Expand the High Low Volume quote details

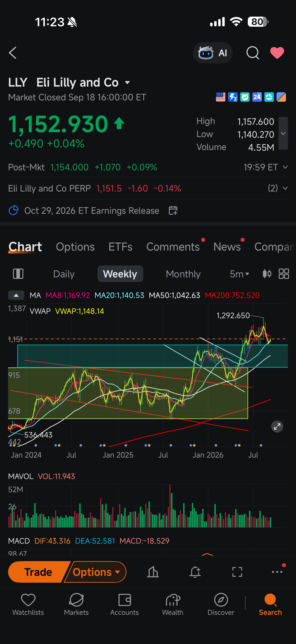pyautogui.click(x=283, y=134)
